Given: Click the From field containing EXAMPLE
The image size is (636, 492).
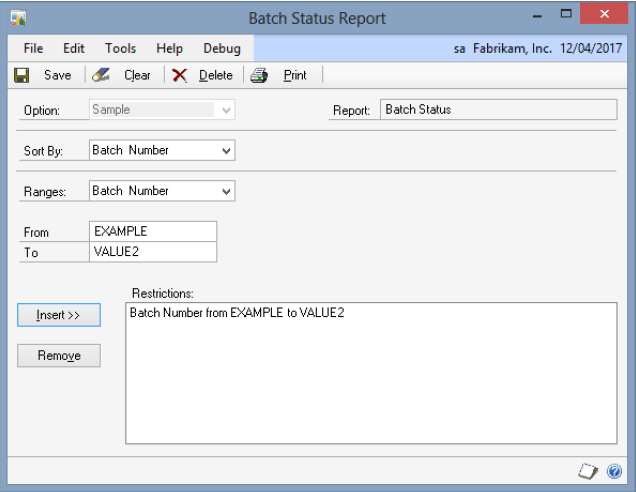Looking at the screenshot, I should click(152, 232).
